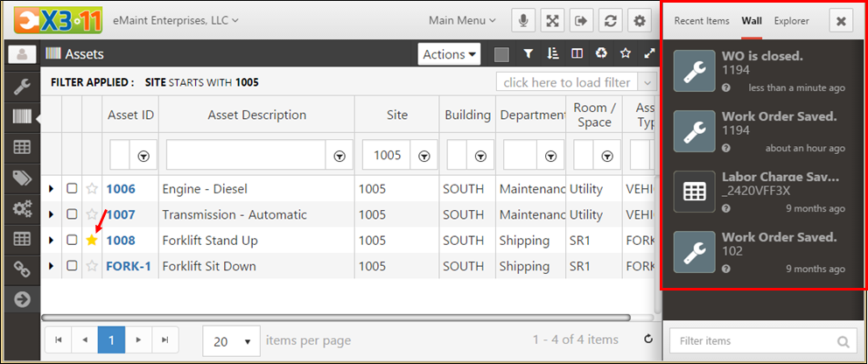Image resolution: width=868 pixels, height=364 pixels.
Task: Expand the row for asset 1007
Action: pos(52,214)
